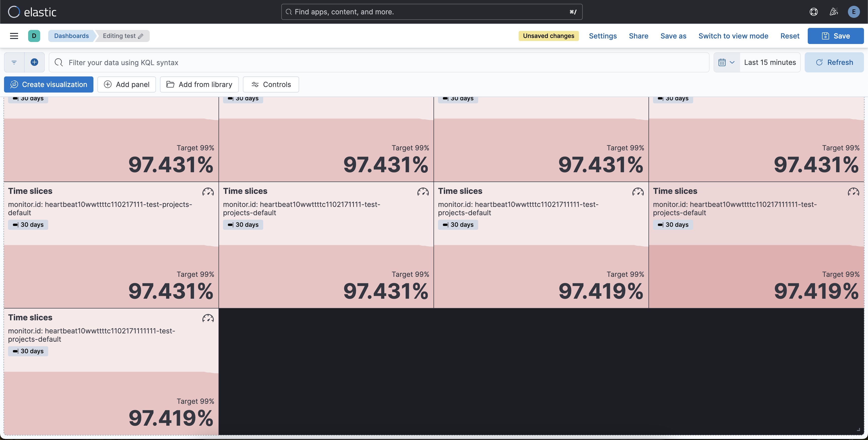Focus the global search field

432,12
